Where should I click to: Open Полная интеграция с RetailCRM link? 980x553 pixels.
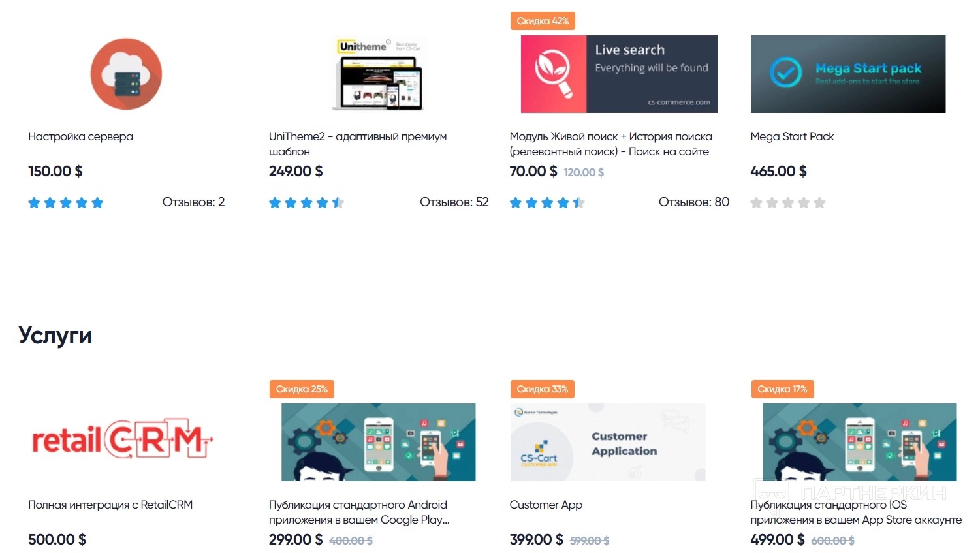coord(110,505)
